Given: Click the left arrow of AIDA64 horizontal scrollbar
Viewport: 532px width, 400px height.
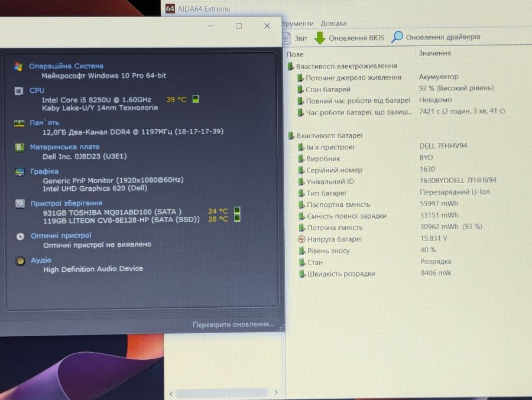Looking at the screenshot, I should (171, 394).
